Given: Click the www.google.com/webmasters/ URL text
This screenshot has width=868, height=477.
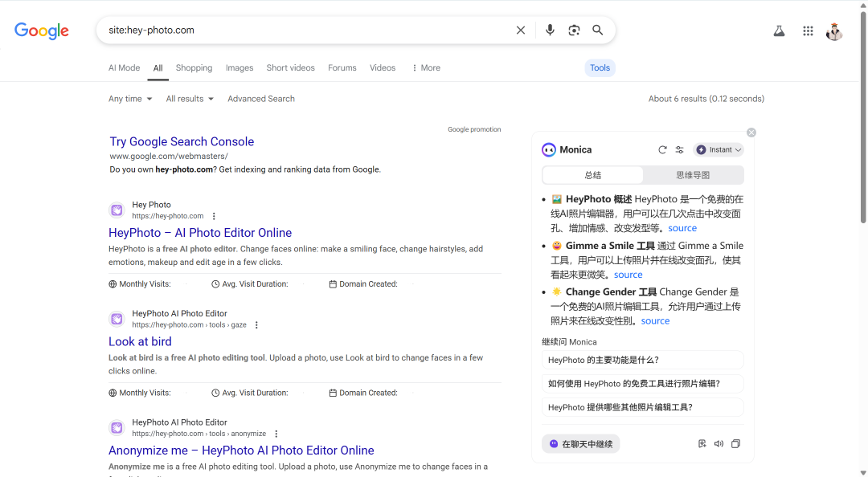Looking at the screenshot, I should pyautogui.click(x=169, y=156).
